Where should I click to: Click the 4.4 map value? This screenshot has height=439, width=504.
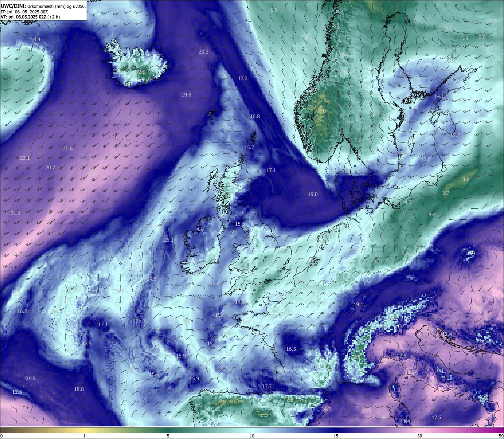432,214
